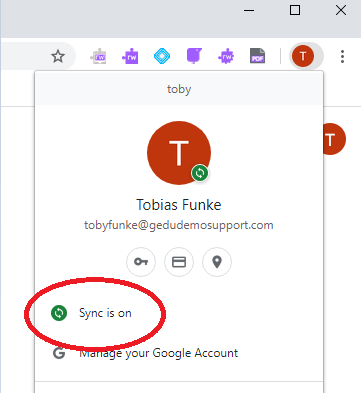
Task: Launch the PDF extension icon
Action: [257, 56]
